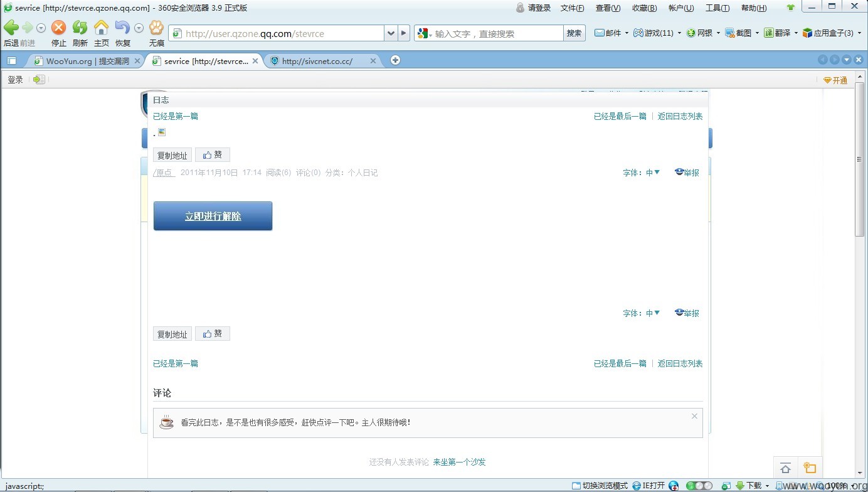The height and width of the screenshot is (492, 868).
Task: Click the upper 复制地址 button
Action: 172,155
